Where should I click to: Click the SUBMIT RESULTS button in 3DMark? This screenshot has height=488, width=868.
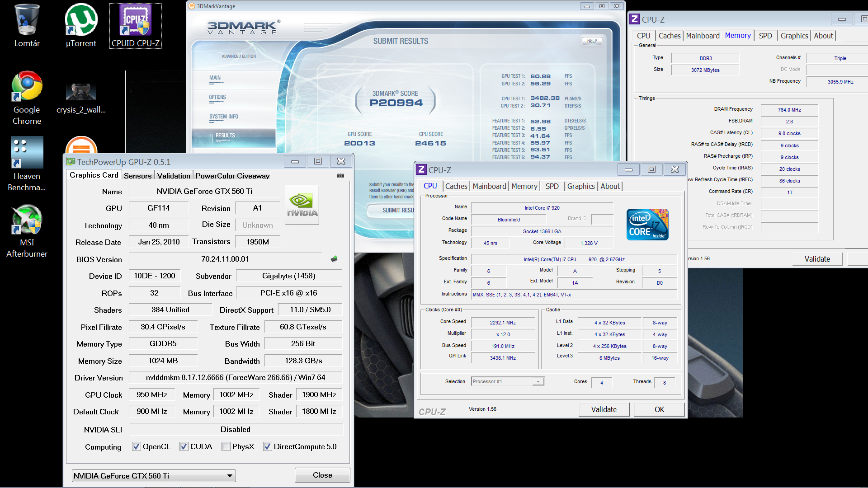[392, 210]
